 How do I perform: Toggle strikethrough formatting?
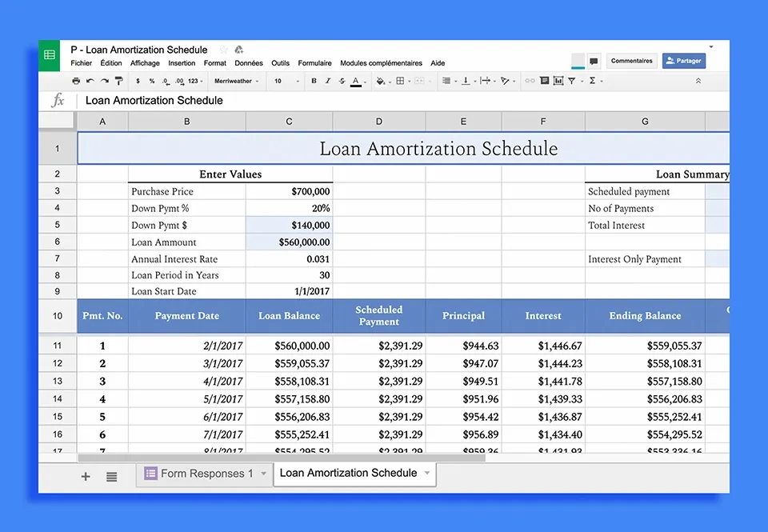pos(342,81)
